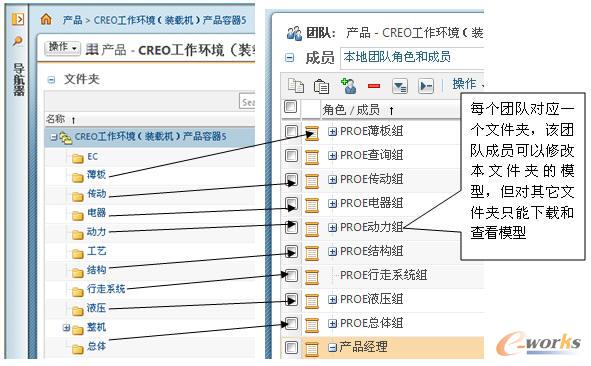The height and width of the screenshot is (366, 591).
Task: Click the add member icon
Action: tap(348, 86)
